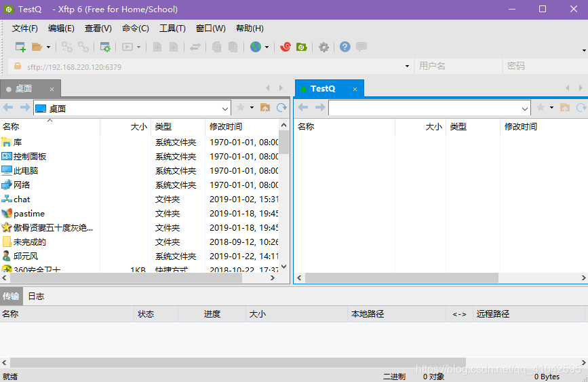Image resolution: width=588 pixels, height=382 pixels.
Task: Click the local pane parent folder icon
Action: tap(265, 108)
